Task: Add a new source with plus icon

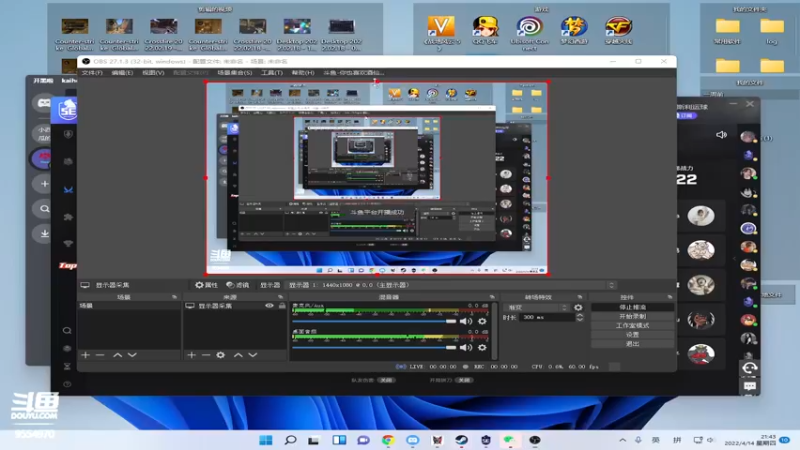Action: (x=191, y=355)
